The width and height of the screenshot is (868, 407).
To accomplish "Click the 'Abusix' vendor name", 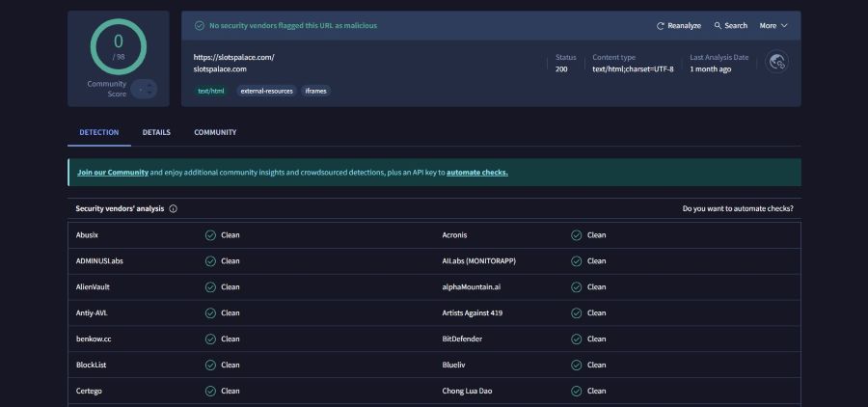I will (87, 235).
